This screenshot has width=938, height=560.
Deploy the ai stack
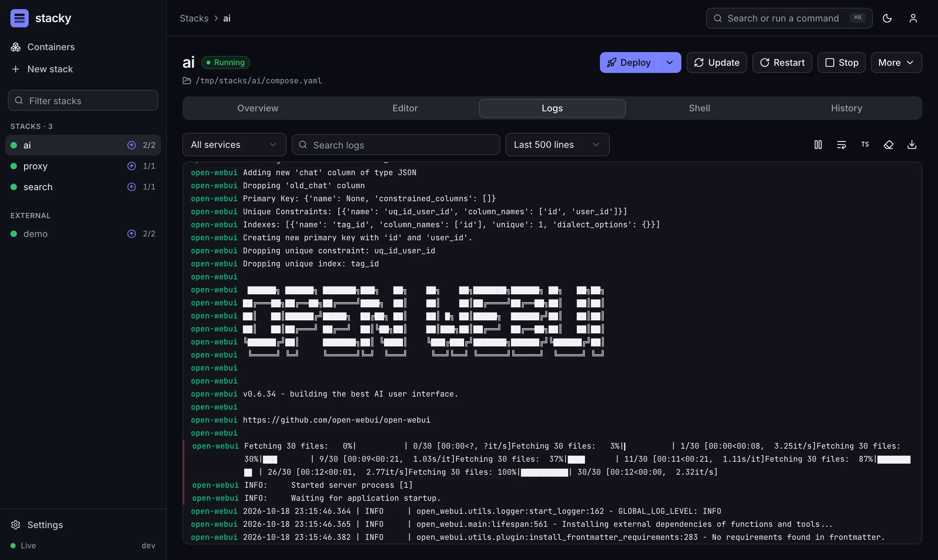click(629, 63)
